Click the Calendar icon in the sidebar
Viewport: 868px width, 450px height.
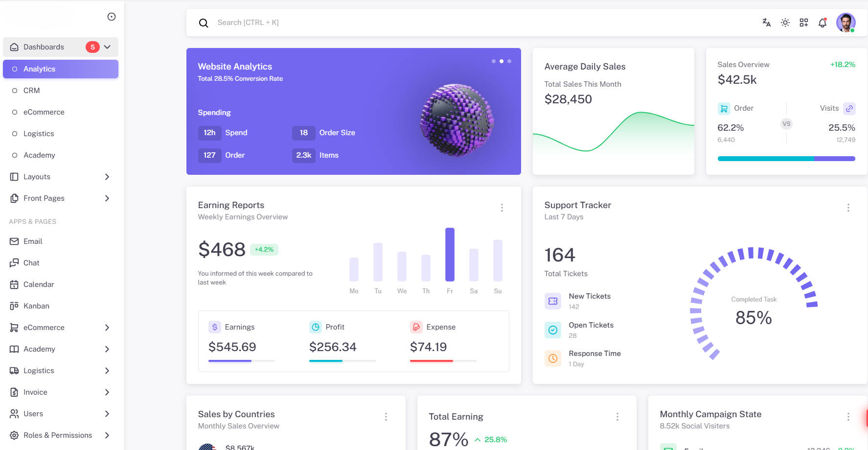tap(14, 284)
